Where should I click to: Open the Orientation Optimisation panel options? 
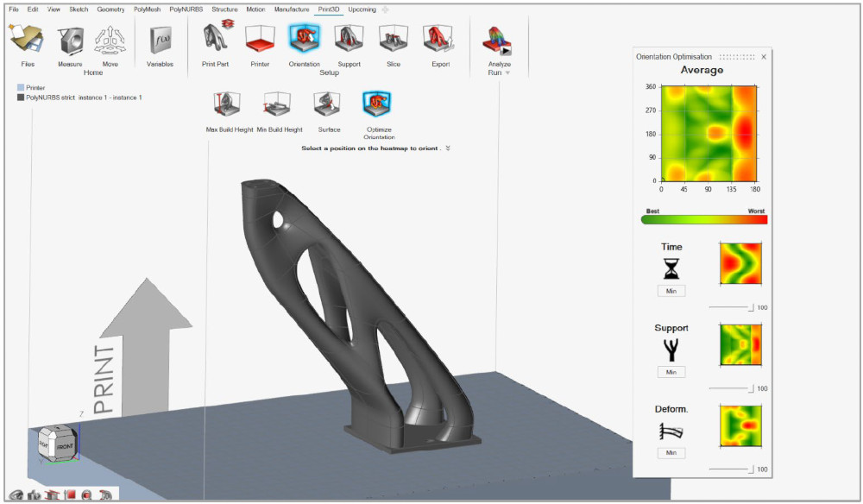(x=739, y=56)
